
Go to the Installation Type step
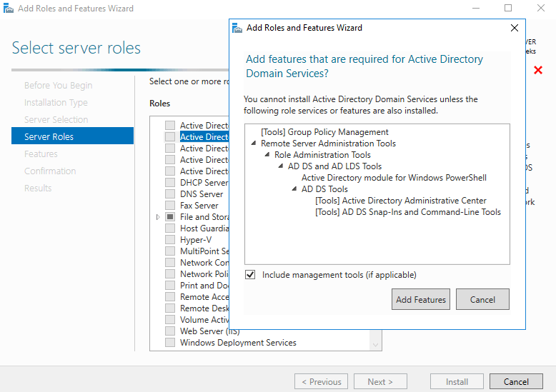coord(56,102)
